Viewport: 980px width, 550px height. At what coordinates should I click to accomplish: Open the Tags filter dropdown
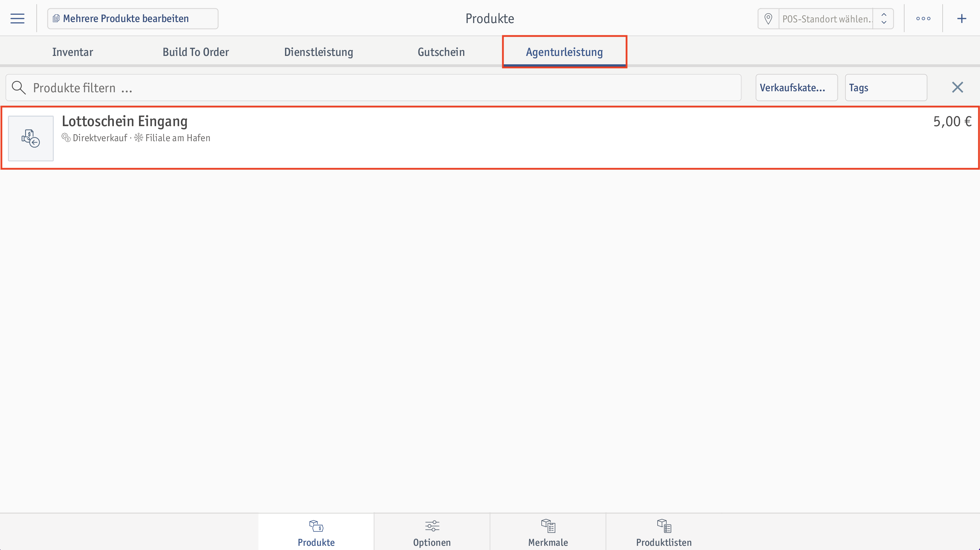coord(886,88)
